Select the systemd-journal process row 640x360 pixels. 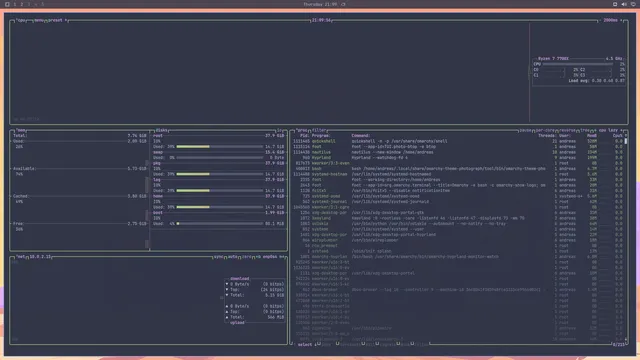coord(458,202)
